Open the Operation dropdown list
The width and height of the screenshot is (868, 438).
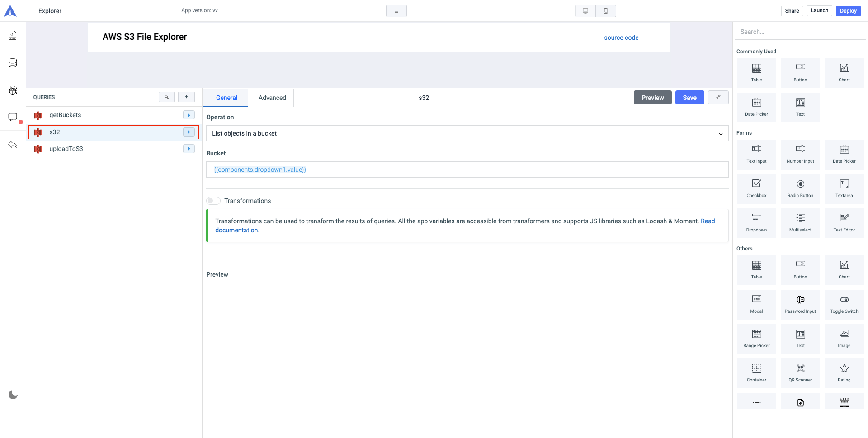[467, 133]
